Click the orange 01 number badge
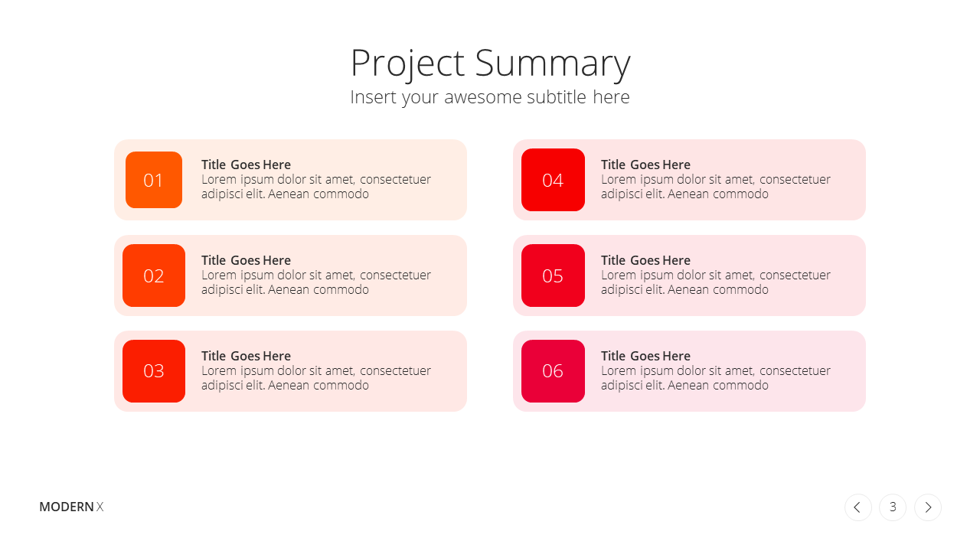Screen dimensions: 980x551 154,180
